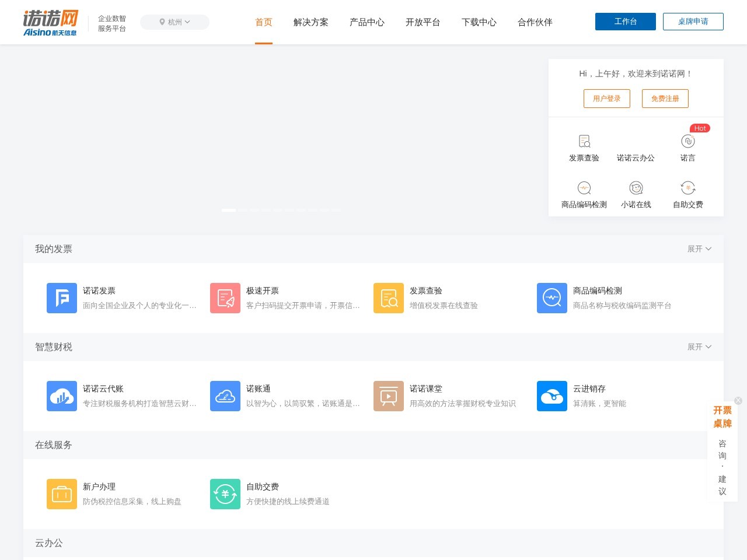The width and height of the screenshot is (747, 560).
Task: Click the 诺账通 title link
Action: point(259,388)
